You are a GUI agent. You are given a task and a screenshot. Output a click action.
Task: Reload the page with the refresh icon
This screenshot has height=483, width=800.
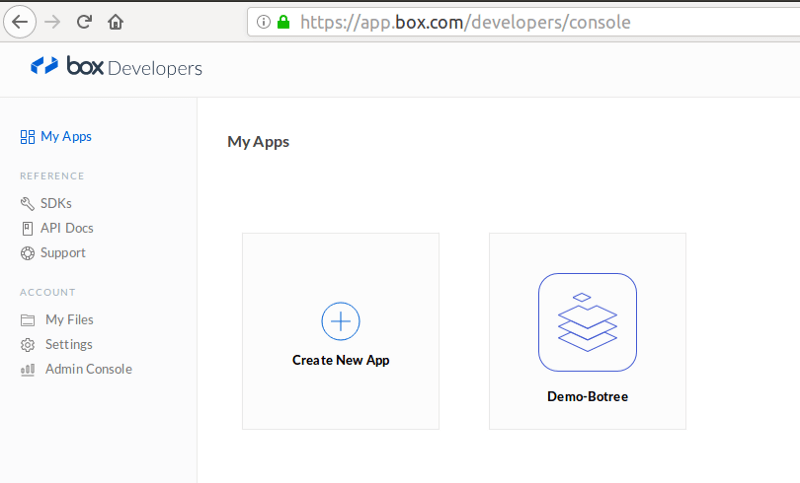84,22
